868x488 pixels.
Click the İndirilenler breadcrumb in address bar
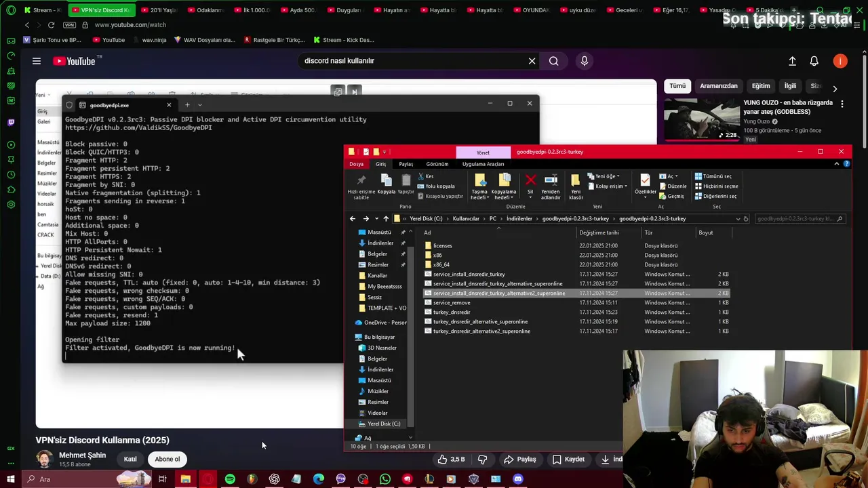coord(519,219)
